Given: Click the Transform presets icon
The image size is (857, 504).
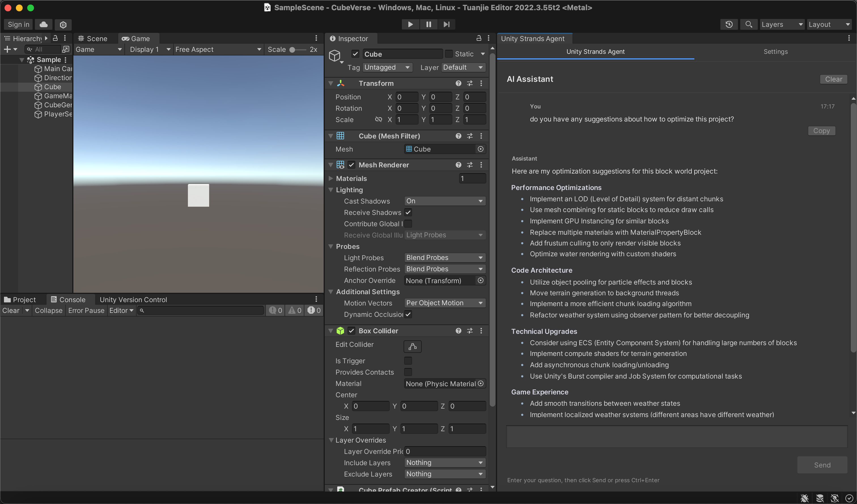Looking at the screenshot, I should 470,83.
